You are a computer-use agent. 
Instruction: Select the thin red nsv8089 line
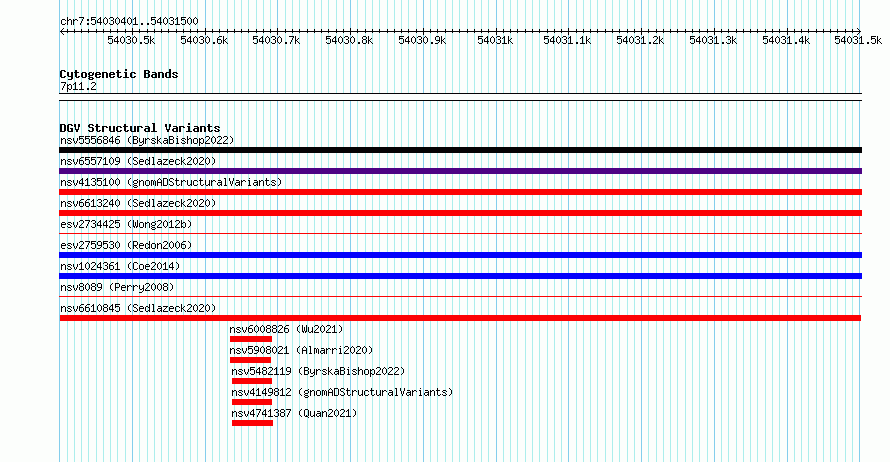point(460,296)
